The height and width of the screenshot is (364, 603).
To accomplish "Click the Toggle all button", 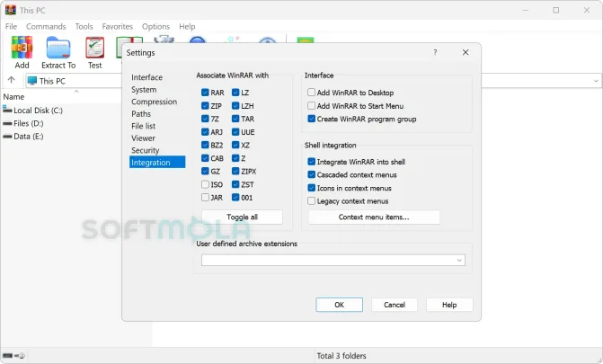I will (x=242, y=217).
